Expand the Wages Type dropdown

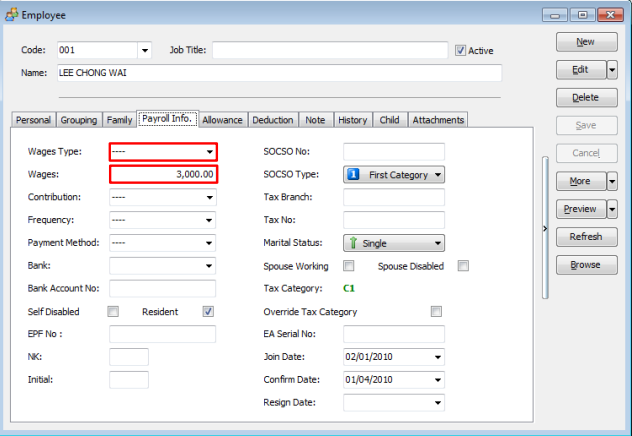click(210, 152)
